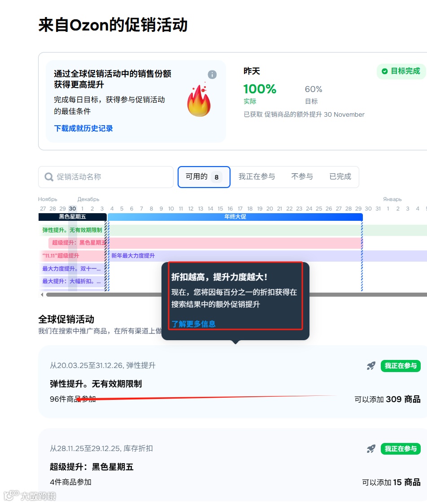Click 最大提升：大幅折扣 timeline bar
The image size is (427, 504).
(72, 281)
